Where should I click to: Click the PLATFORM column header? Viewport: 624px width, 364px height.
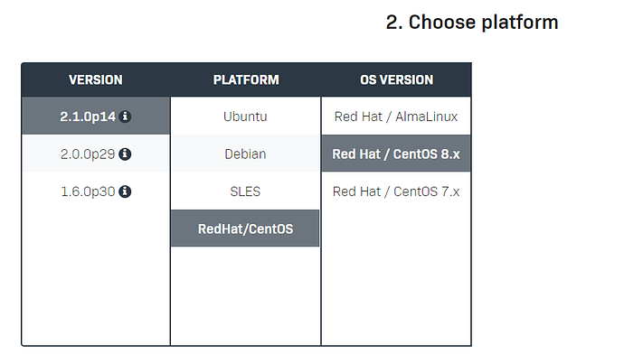click(245, 80)
